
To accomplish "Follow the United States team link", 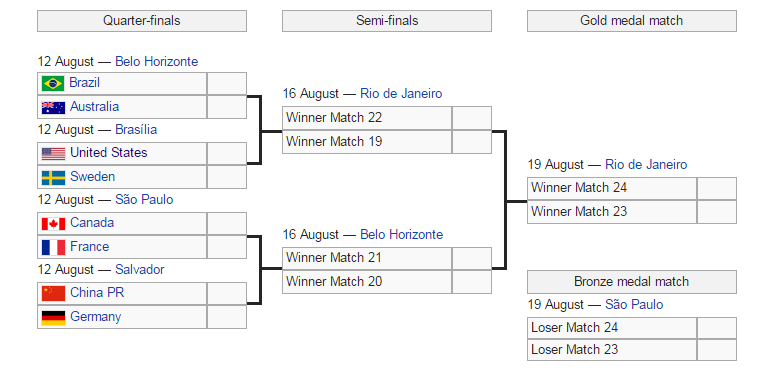I will point(109,152).
